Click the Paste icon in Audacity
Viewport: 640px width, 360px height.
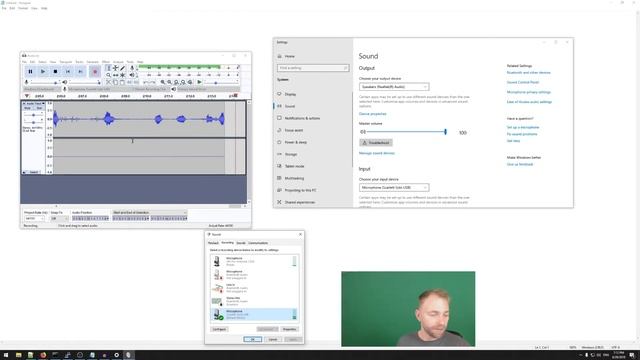click(122, 82)
